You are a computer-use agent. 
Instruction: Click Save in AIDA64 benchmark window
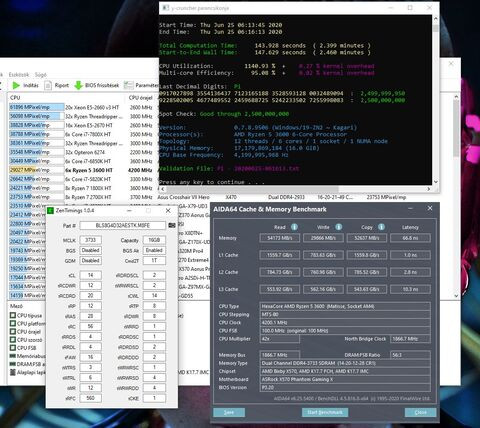click(229, 412)
